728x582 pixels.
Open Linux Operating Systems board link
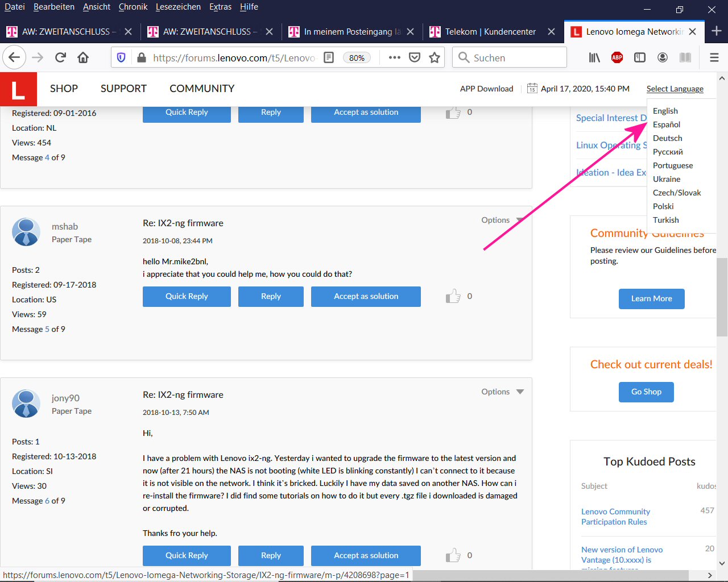point(611,145)
